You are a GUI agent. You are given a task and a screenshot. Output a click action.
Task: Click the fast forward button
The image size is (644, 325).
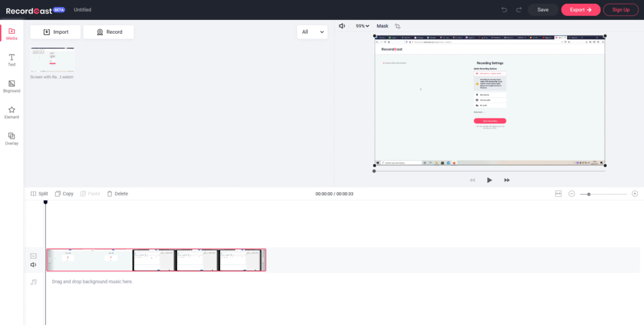[506, 180]
